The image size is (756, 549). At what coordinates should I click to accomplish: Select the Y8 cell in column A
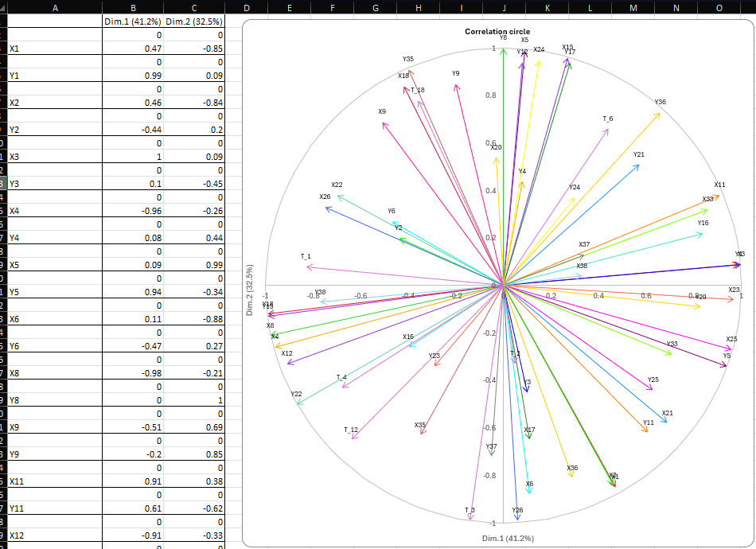(x=55, y=400)
